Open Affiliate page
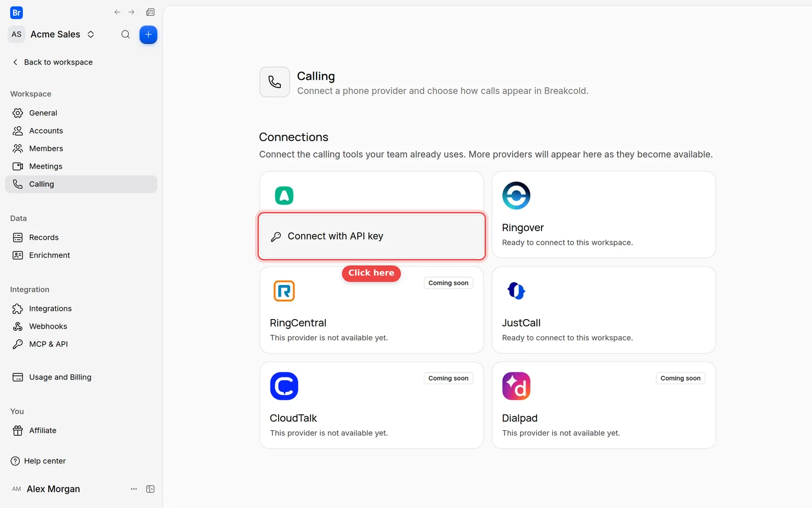Viewport: 812px width, 508px height. (x=81, y=430)
